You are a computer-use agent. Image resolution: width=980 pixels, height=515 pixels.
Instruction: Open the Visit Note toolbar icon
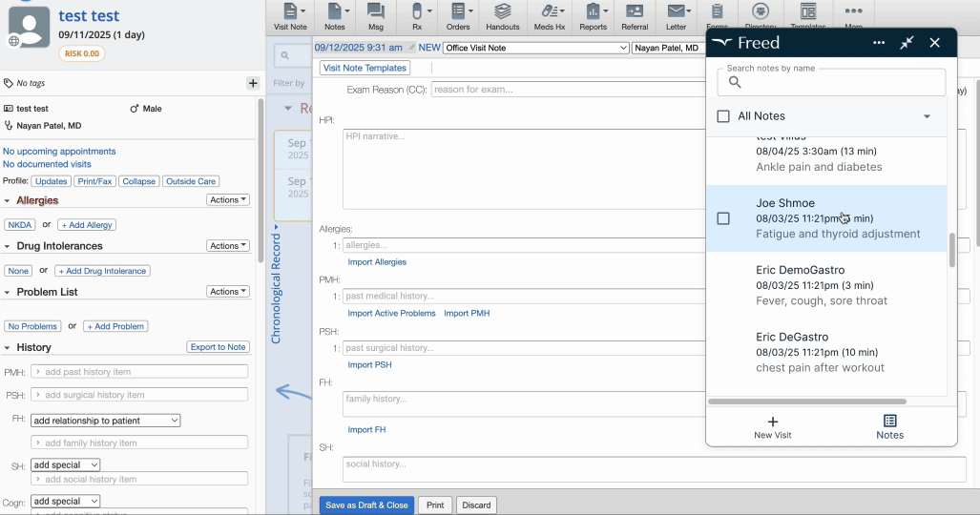(291, 17)
